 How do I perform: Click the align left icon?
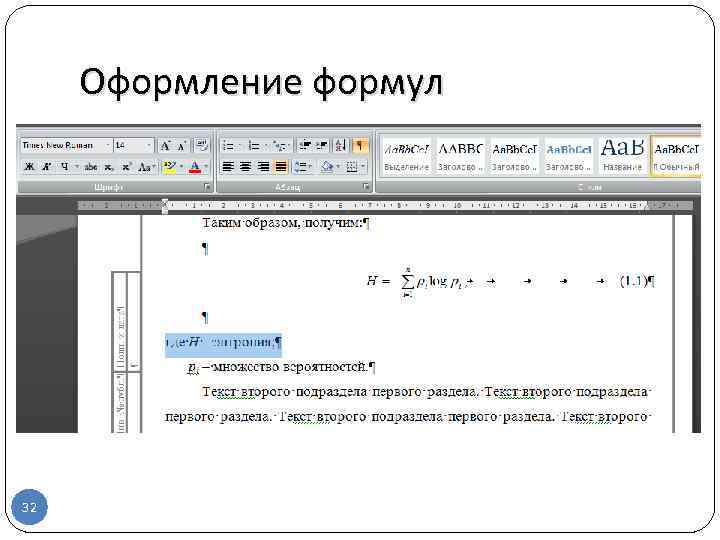(228, 167)
